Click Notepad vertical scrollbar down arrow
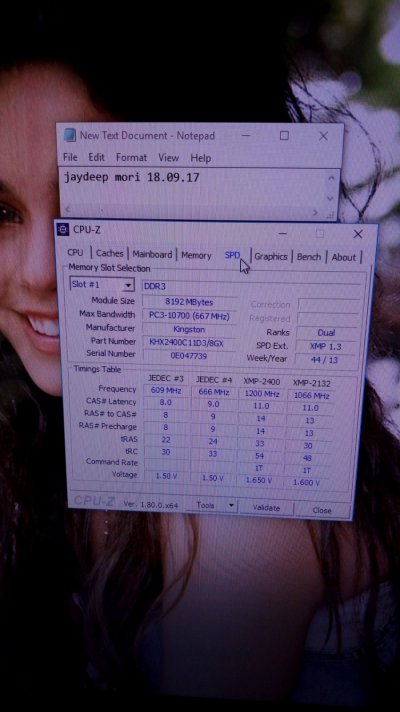Screen dimensions: 400x712 331,198
